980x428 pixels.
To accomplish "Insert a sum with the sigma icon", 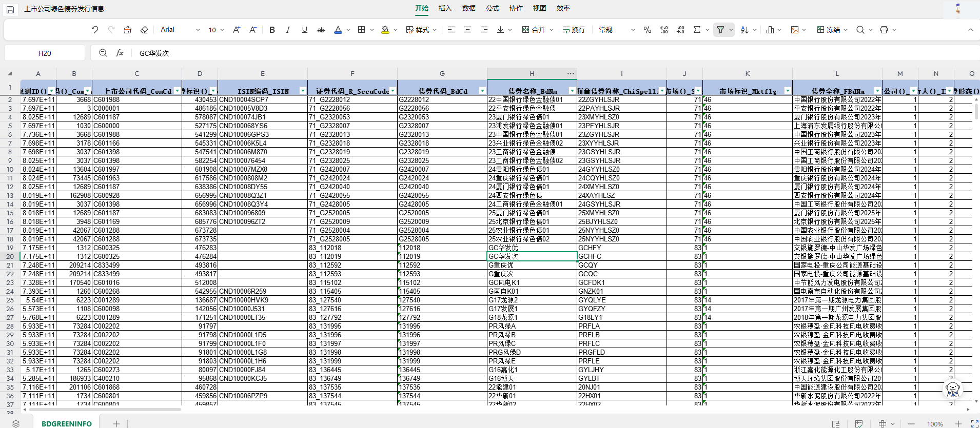I will 697,30.
